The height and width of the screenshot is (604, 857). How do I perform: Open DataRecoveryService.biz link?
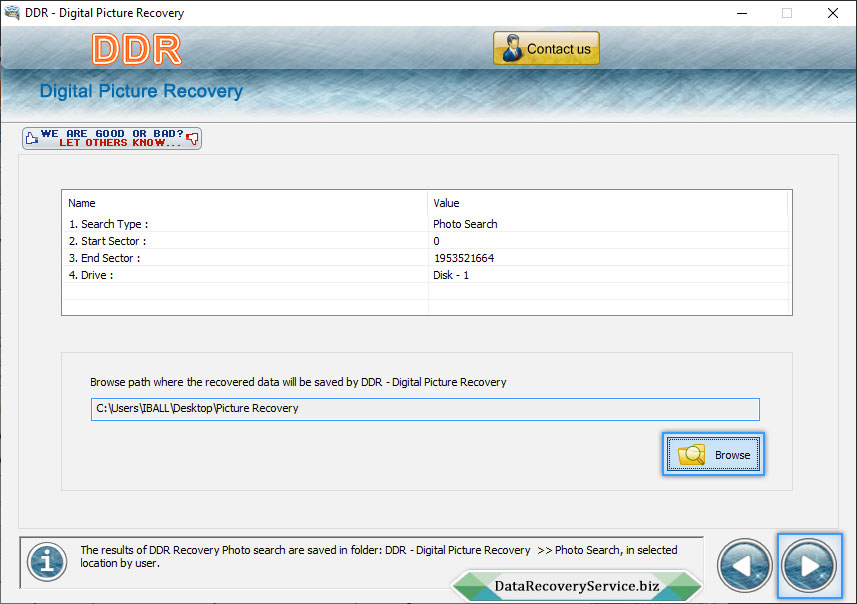577,586
